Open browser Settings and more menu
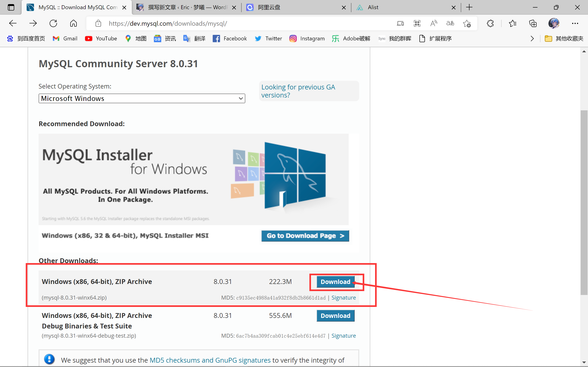588x367 pixels. coord(575,23)
